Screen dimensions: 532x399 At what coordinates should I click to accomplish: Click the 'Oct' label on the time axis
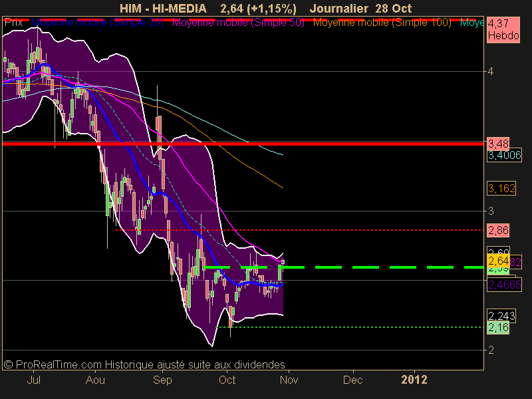tap(227, 380)
